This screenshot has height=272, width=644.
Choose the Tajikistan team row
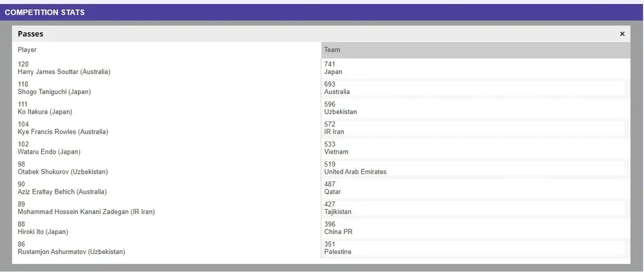tap(338, 212)
